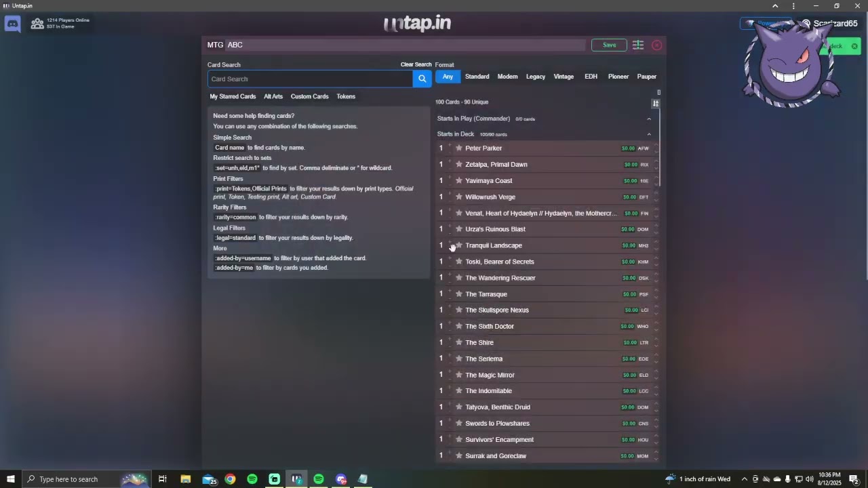
Task: Increase quantity of The Magic Mirror
Action: (x=449, y=371)
